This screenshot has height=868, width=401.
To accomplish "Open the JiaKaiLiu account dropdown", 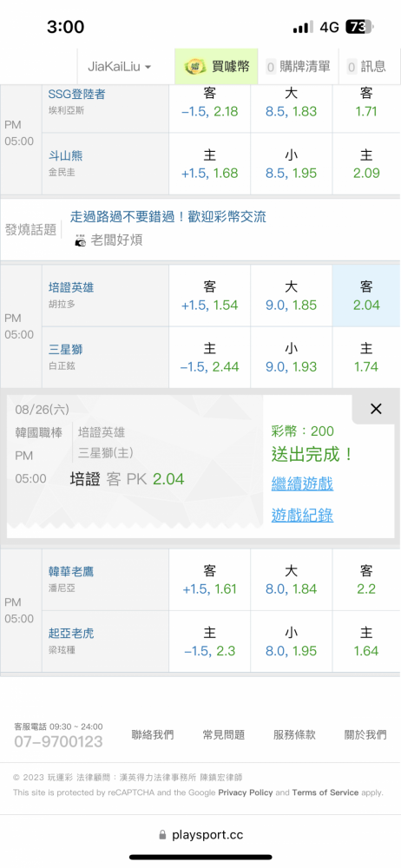I will coord(119,67).
